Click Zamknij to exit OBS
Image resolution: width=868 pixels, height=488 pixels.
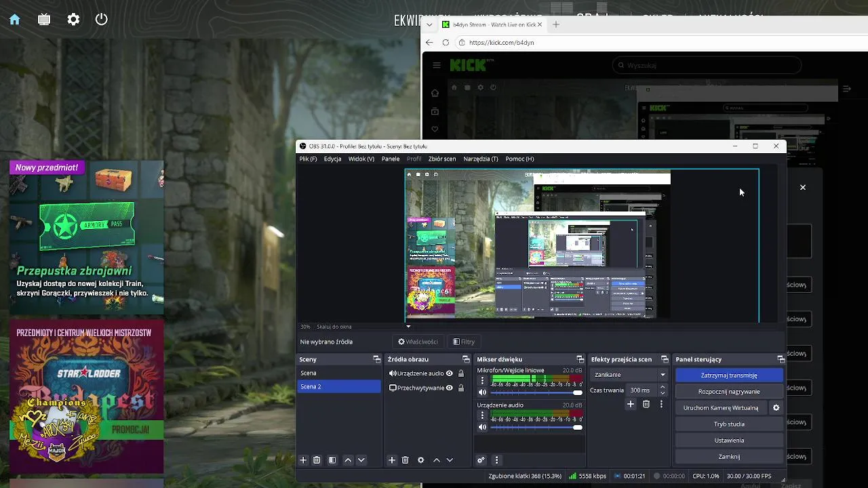click(x=729, y=456)
